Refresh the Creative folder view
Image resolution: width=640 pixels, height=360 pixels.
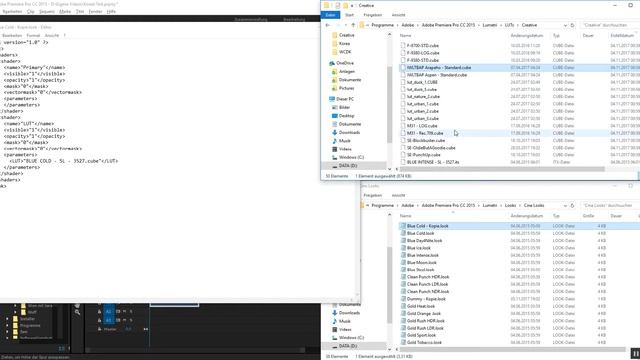pyautogui.click(x=572, y=25)
